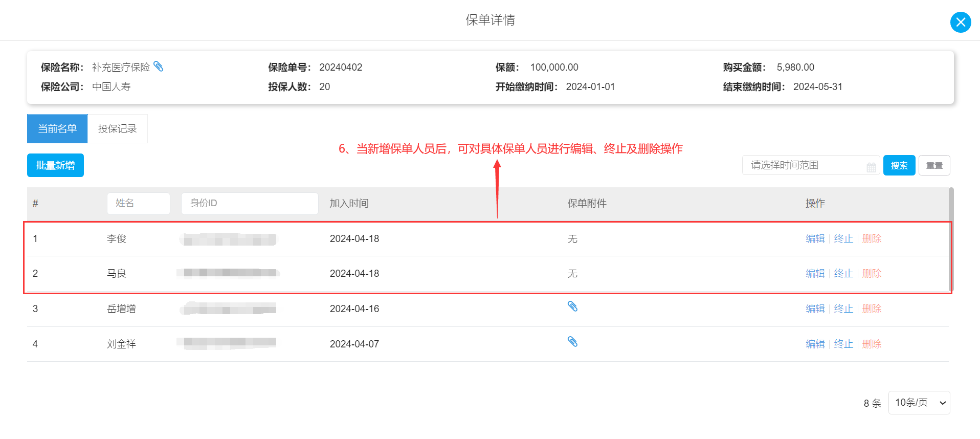Click the name 李俊 in the table
The height and width of the screenshot is (439, 980).
pyautogui.click(x=117, y=238)
